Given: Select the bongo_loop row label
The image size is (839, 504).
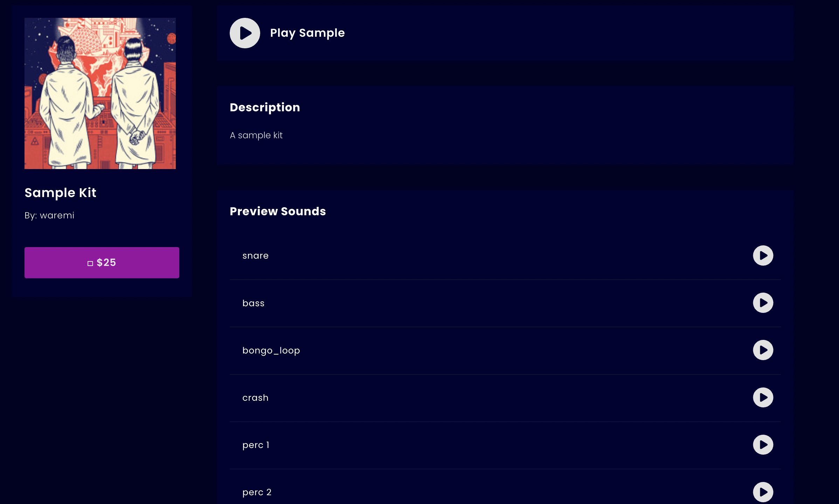Looking at the screenshot, I should point(271,350).
